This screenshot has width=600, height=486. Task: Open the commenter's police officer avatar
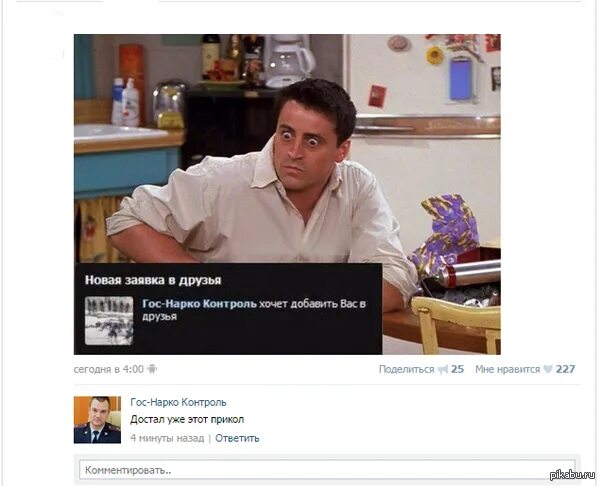click(97, 420)
